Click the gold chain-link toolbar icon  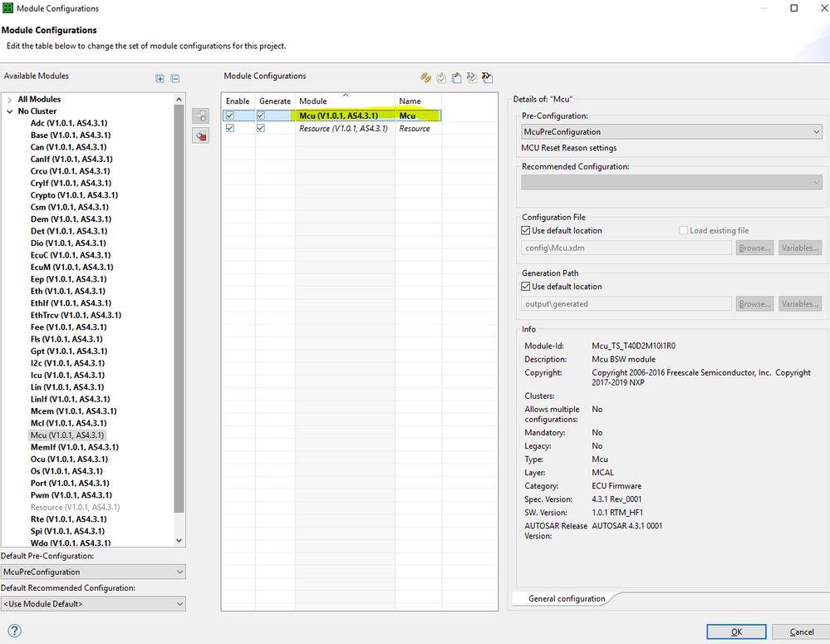(x=425, y=78)
